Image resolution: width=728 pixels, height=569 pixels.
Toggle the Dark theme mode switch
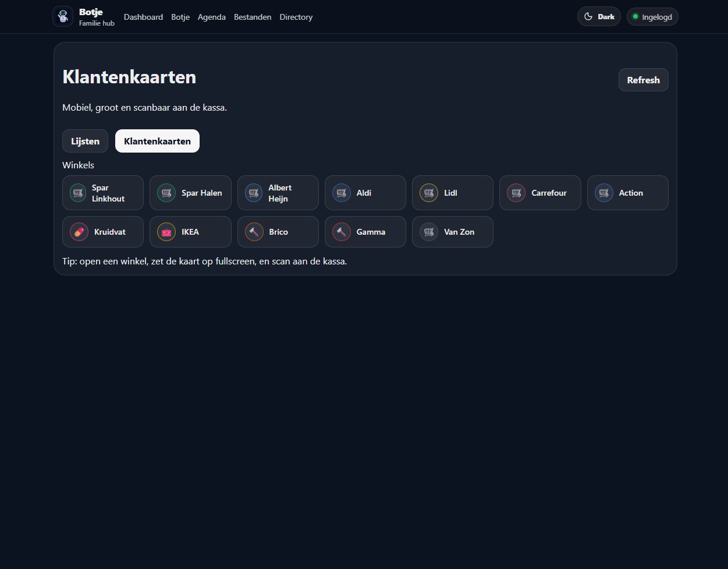point(599,17)
